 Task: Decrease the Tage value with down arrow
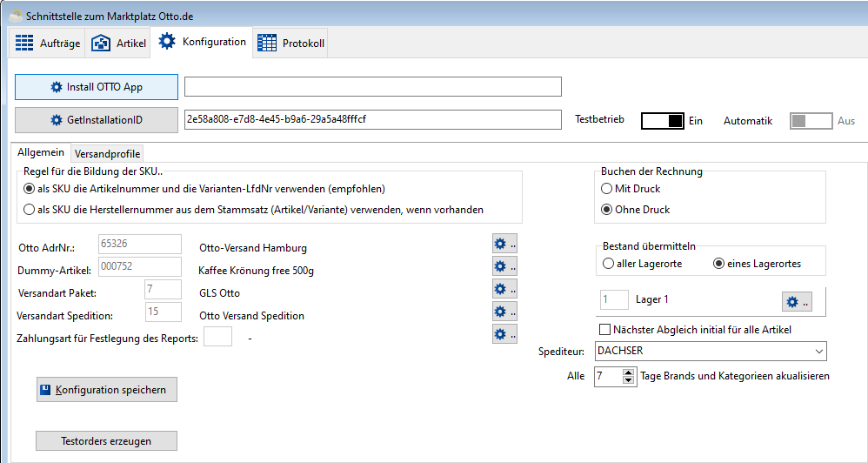[x=628, y=380]
